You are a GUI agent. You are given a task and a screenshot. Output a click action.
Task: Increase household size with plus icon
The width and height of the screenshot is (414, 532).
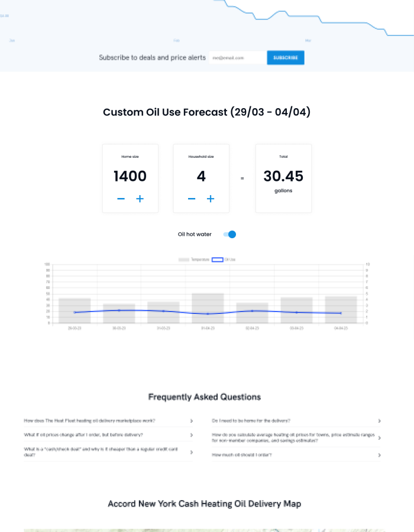coord(211,199)
